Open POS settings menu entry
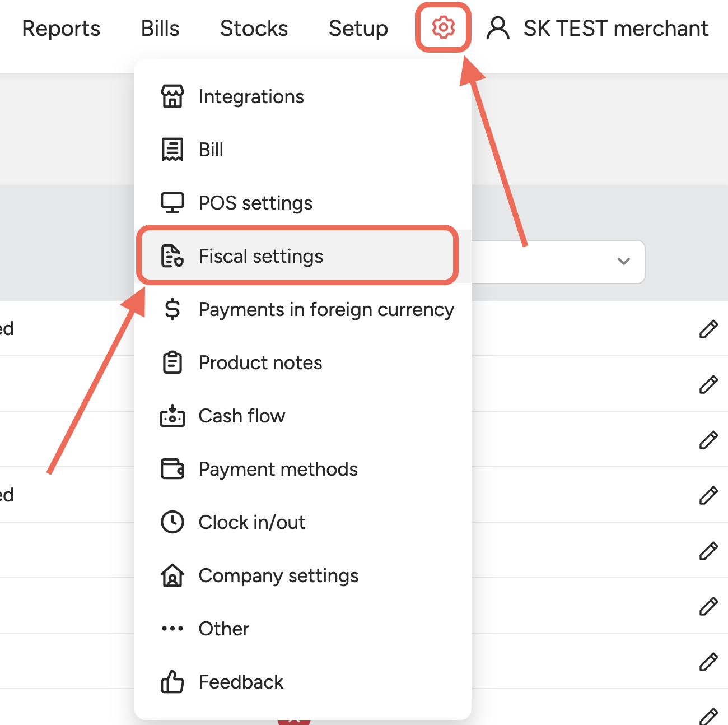 click(x=303, y=203)
